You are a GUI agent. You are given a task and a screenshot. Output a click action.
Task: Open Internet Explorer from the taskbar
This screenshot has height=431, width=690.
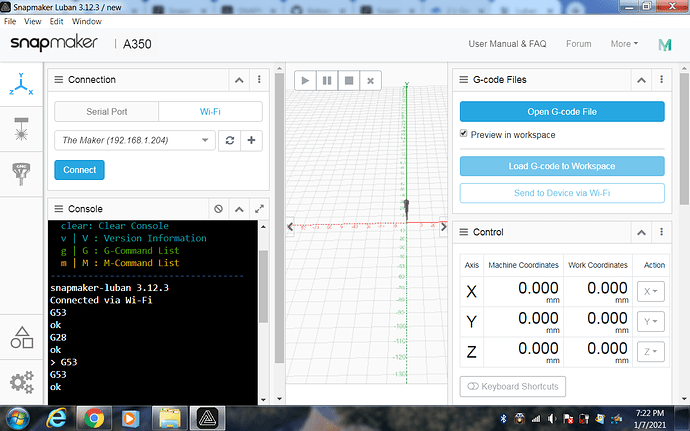click(57, 418)
